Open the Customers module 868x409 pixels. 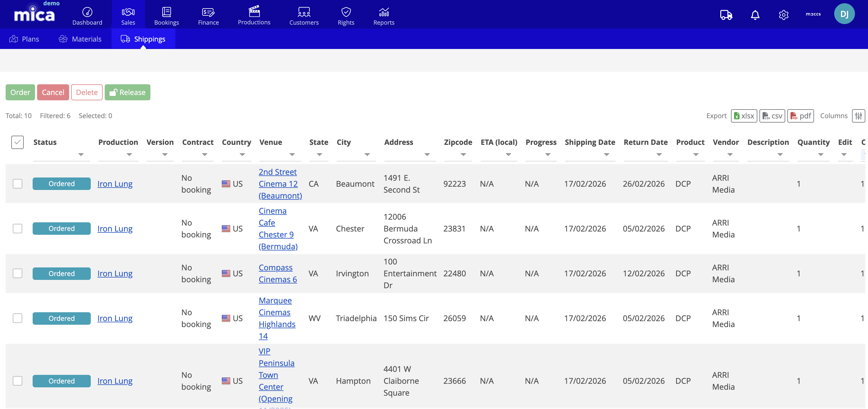(304, 15)
